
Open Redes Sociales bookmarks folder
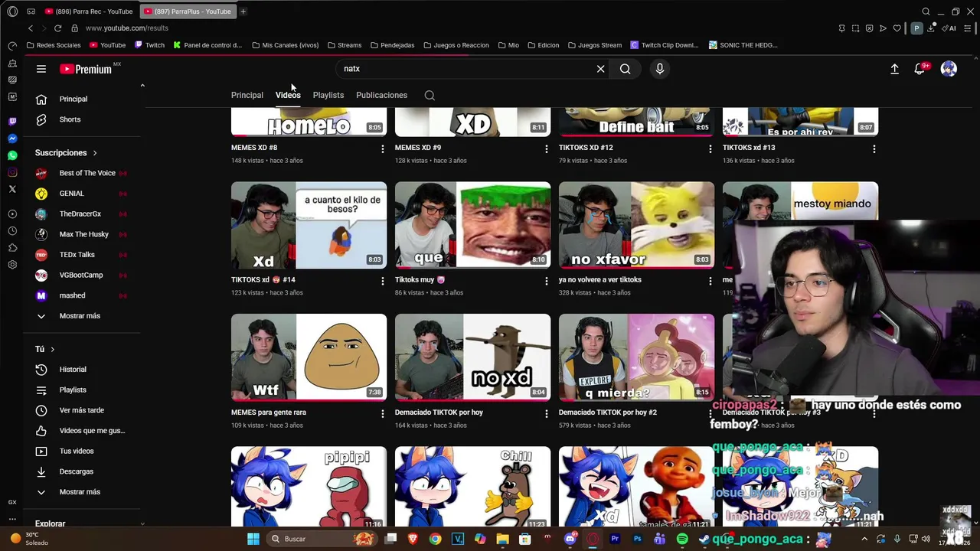[x=53, y=45]
